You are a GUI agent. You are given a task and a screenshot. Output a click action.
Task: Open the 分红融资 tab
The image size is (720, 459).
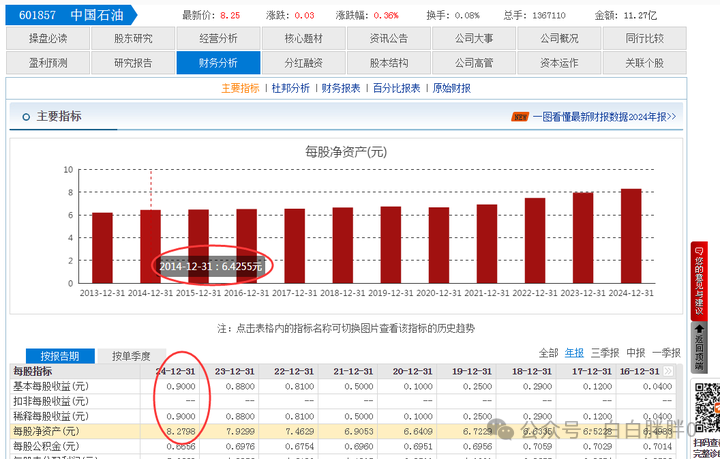click(304, 62)
